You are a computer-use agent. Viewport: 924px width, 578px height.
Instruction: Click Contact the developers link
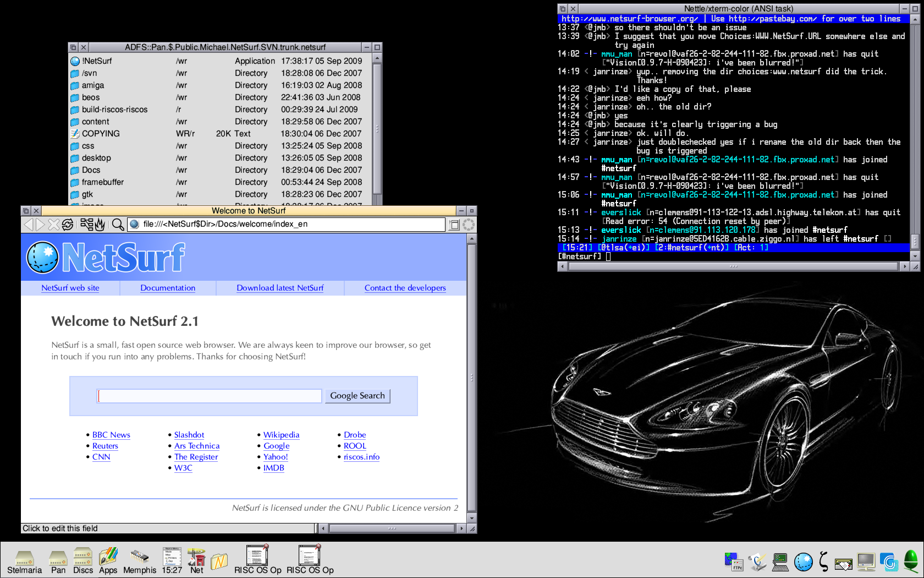click(x=405, y=288)
